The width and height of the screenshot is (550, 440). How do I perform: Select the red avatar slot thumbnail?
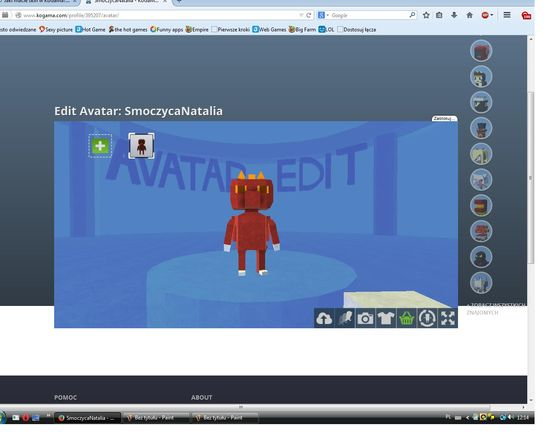point(141,146)
